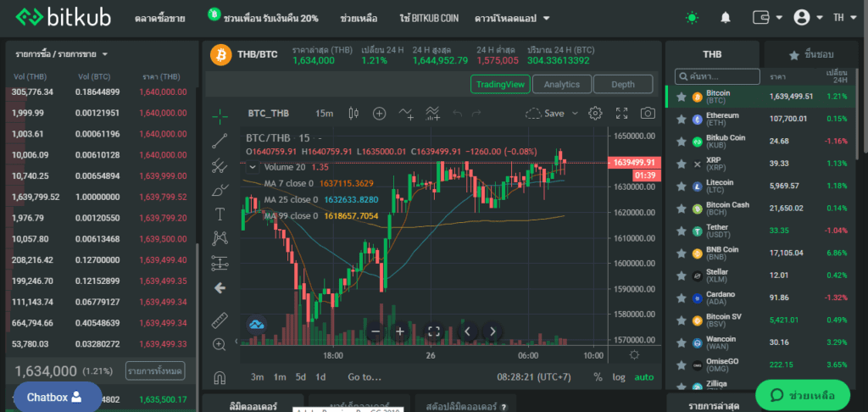The height and width of the screenshot is (412, 868).
Task: Click the green ช่วยเหลือ help chat button
Action: tap(802, 395)
